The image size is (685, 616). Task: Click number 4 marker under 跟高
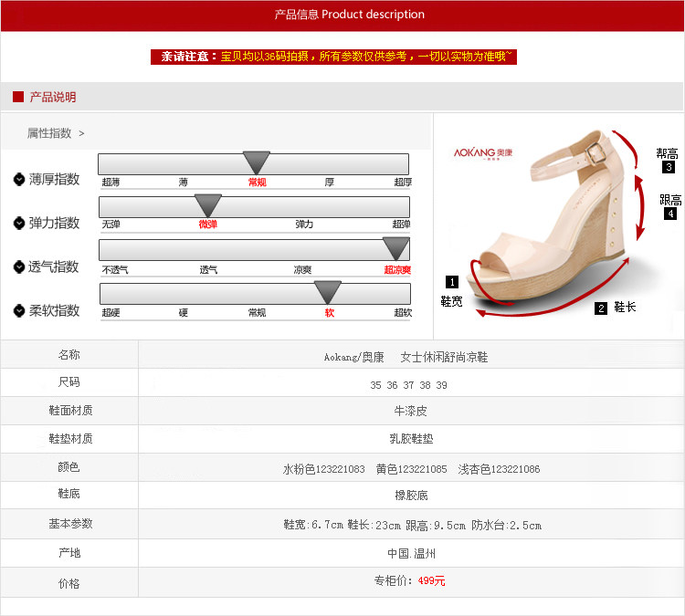pyautogui.click(x=670, y=214)
